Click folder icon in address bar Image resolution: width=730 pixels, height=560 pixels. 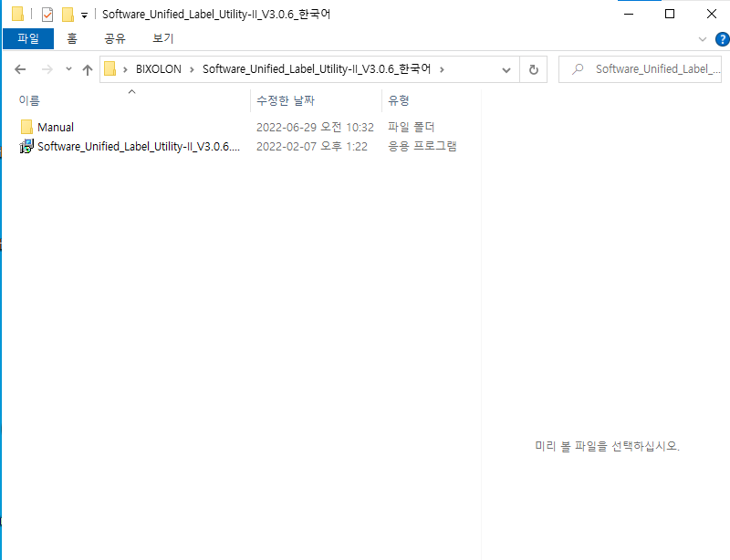click(109, 69)
